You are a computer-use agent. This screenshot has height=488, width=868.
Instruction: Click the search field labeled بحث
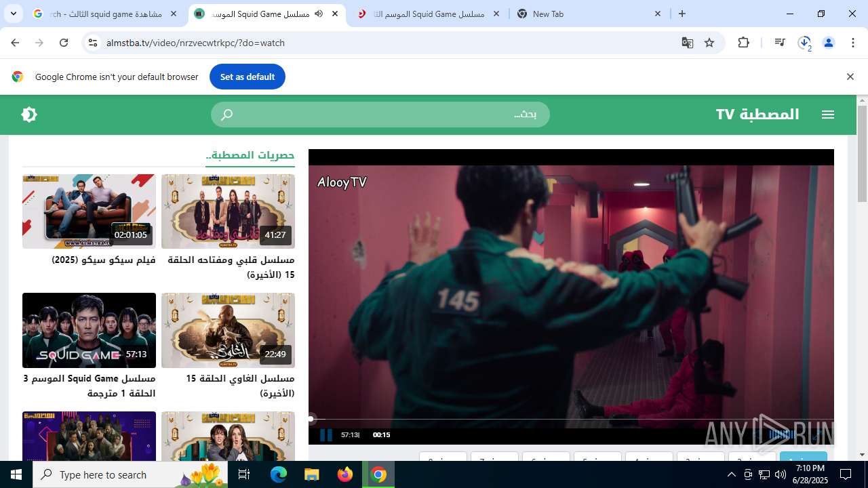click(380, 115)
